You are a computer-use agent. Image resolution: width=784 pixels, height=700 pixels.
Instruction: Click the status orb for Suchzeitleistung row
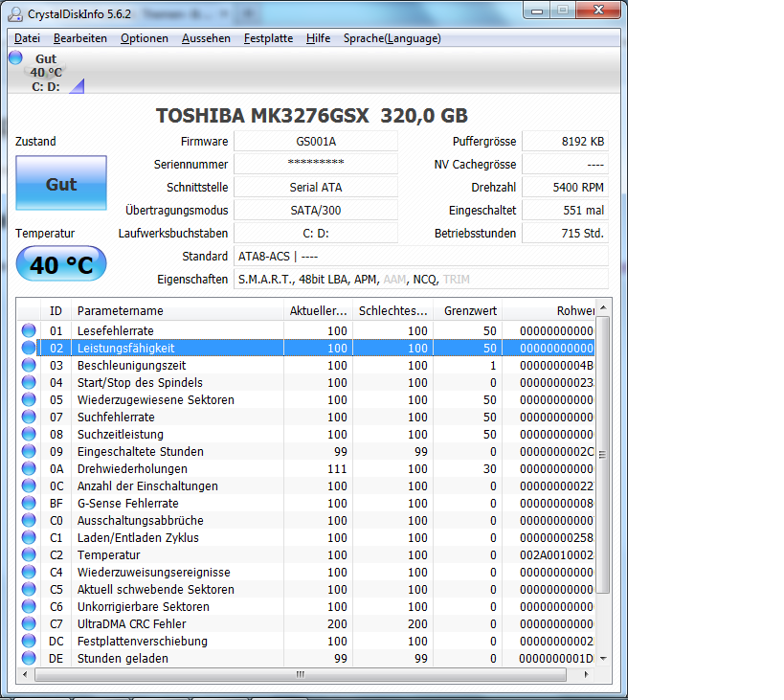tap(29, 434)
